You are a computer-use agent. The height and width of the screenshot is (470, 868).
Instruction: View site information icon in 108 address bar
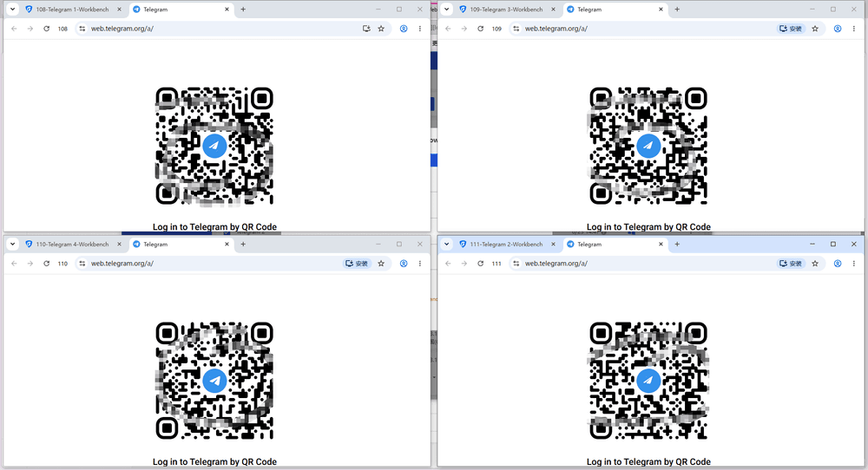(x=82, y=29)
